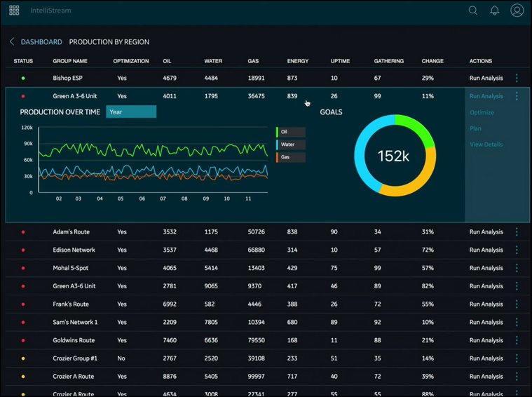Go to the Dashboard breadcrumb link
The image size is (532, 397).
41,42
